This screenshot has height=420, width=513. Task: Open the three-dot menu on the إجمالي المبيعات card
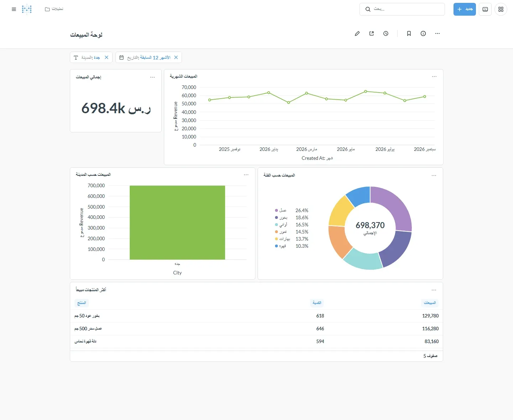coord(152,77)
